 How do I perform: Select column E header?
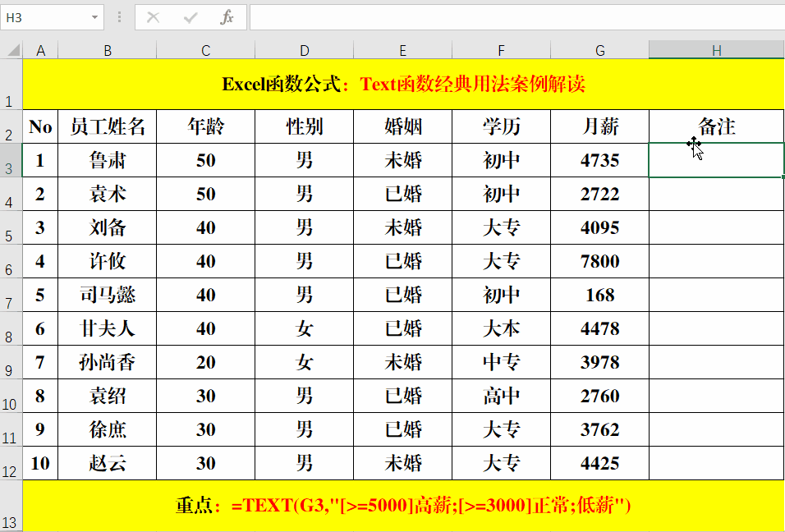coord(402,50)
